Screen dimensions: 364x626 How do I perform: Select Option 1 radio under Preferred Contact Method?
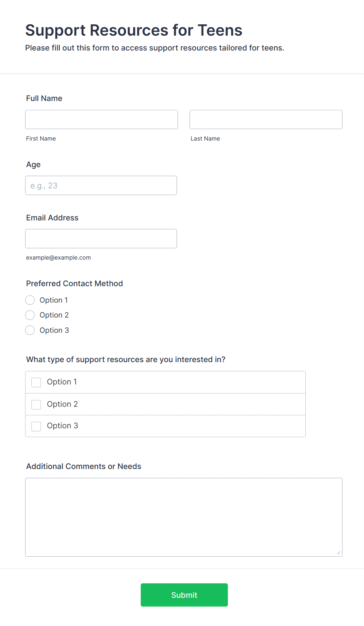30,300
